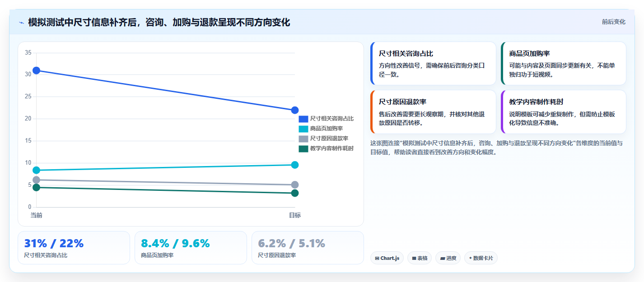Screen dimensions: 644x282
Task: Click the 尺寸相关咨询占比 info card heading
Action: tap(406, 54)
